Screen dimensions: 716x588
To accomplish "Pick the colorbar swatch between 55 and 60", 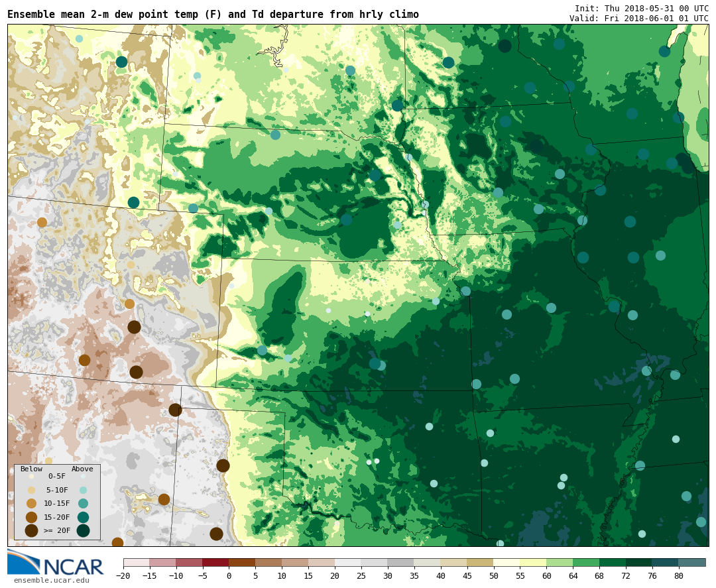I will (533, 562).
